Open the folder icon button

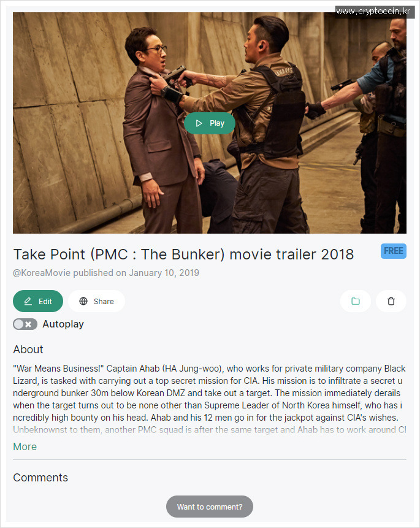tap(356, 301)
